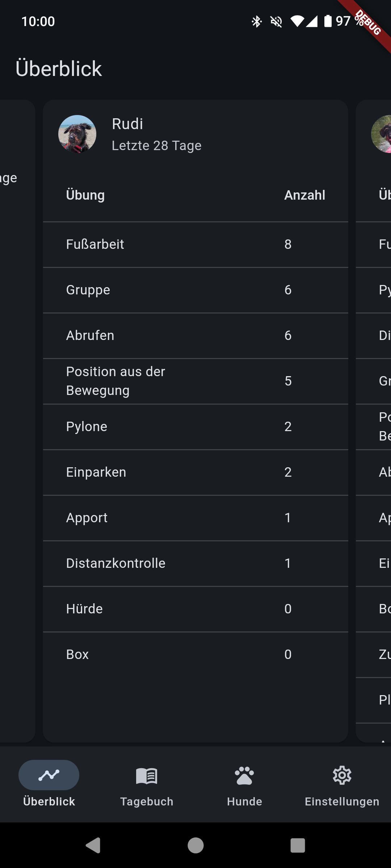Tap the Hürde exercise row

click(x=195, y=609)
